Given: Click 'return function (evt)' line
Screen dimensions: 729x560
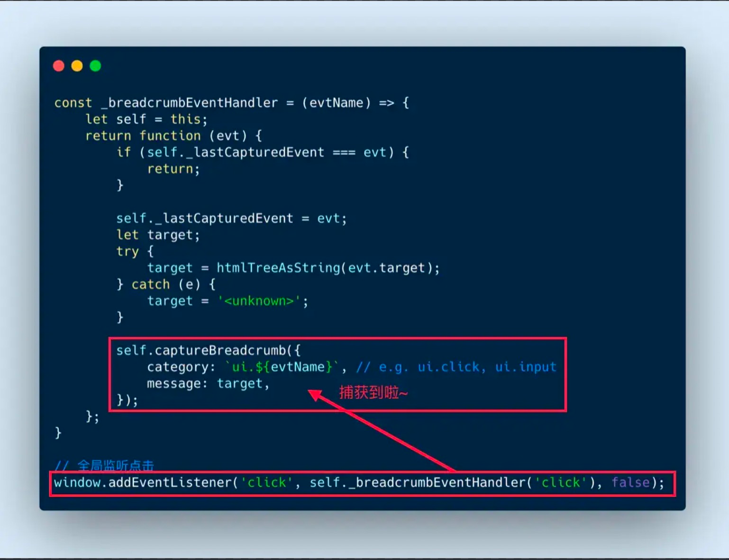Looking at the screenshot, I should pyautogui.click(x=173, y=136).
